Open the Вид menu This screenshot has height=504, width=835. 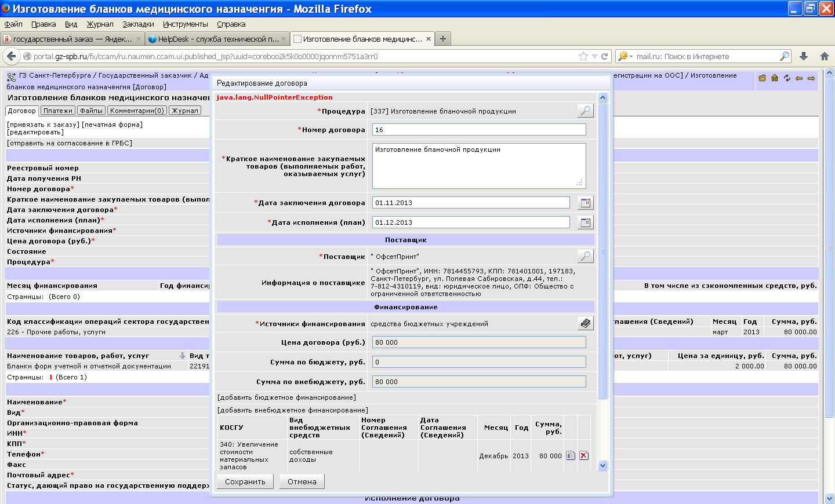[x=71, y=24]
